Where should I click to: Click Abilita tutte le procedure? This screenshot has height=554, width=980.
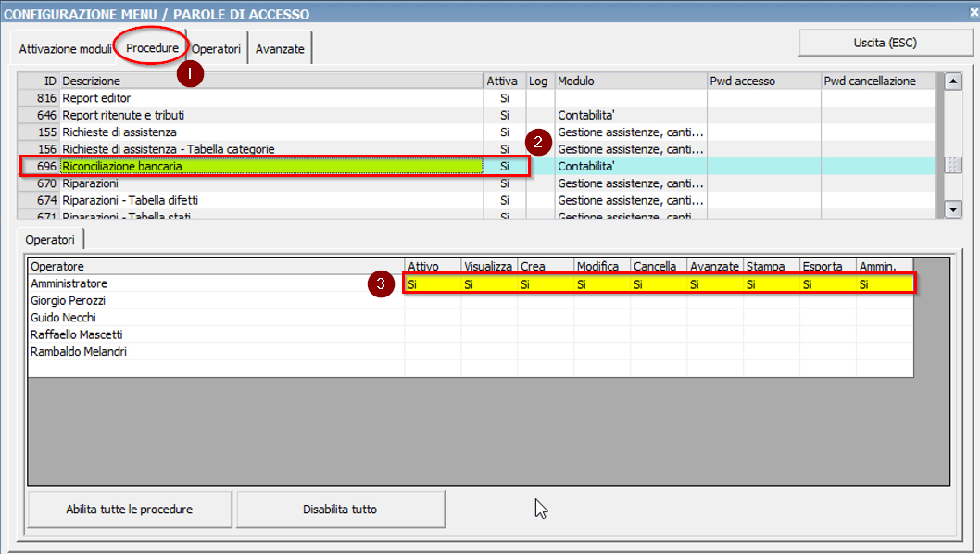coord(129,510)
